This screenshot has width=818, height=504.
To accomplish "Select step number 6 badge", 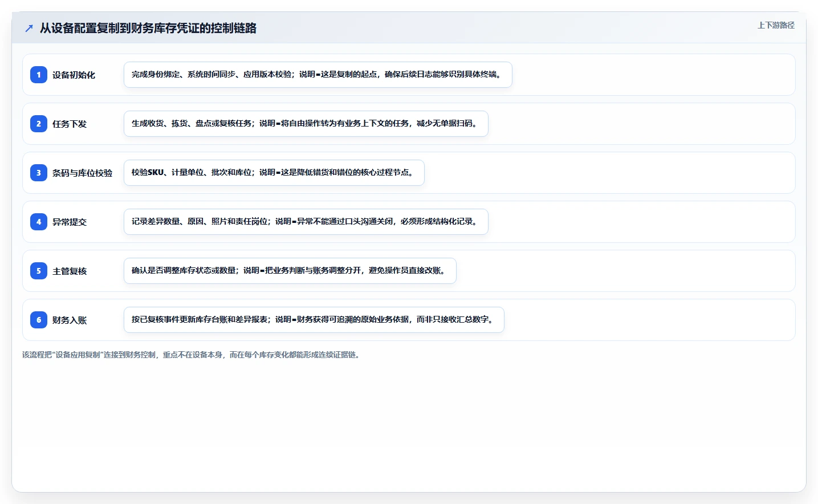I will (39, 320).
